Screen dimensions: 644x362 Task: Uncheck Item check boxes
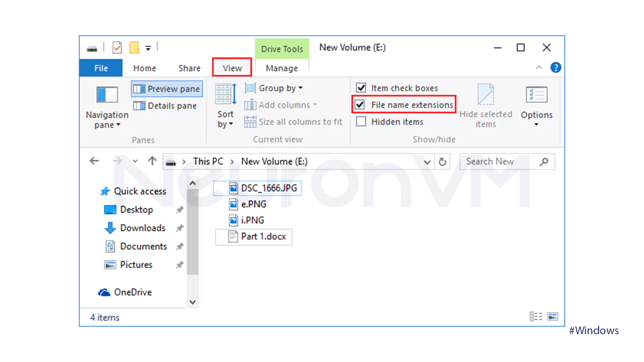[361, 88]
